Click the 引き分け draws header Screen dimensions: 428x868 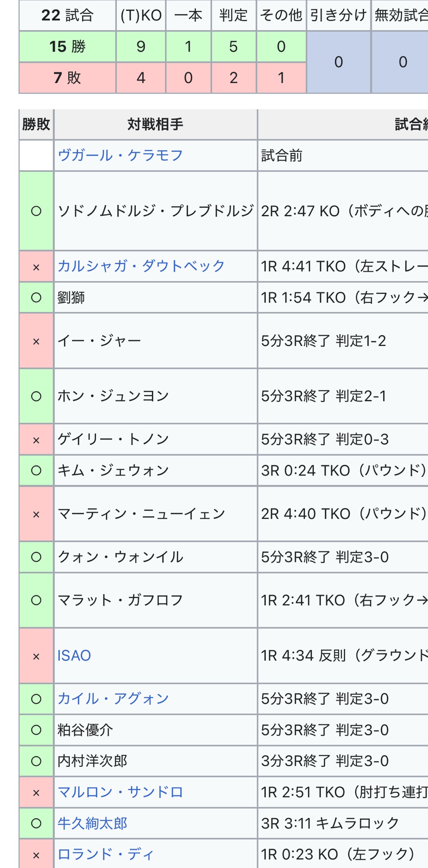(339, 15)
